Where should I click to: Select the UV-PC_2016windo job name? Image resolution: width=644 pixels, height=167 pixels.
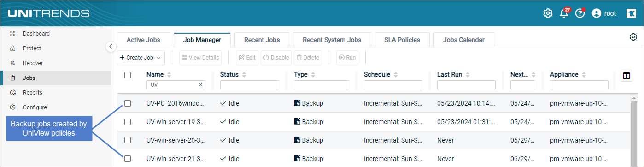tap(175, 103)
